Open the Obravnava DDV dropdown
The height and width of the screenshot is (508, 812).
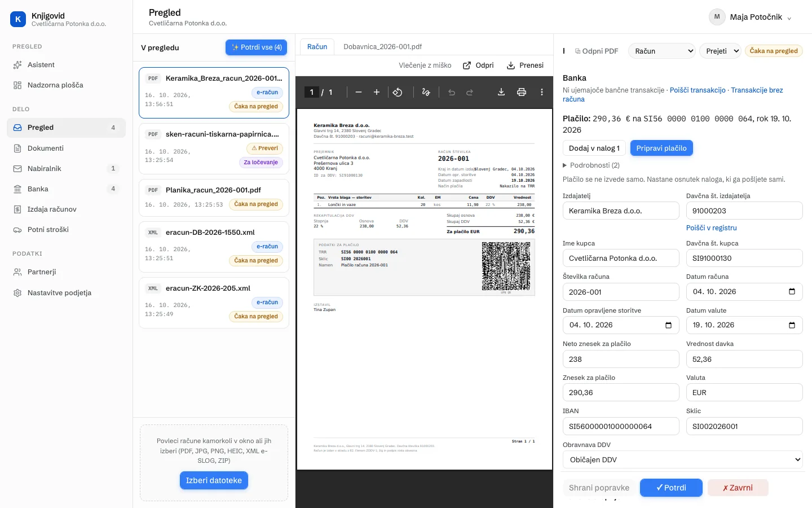click(682, 459)
